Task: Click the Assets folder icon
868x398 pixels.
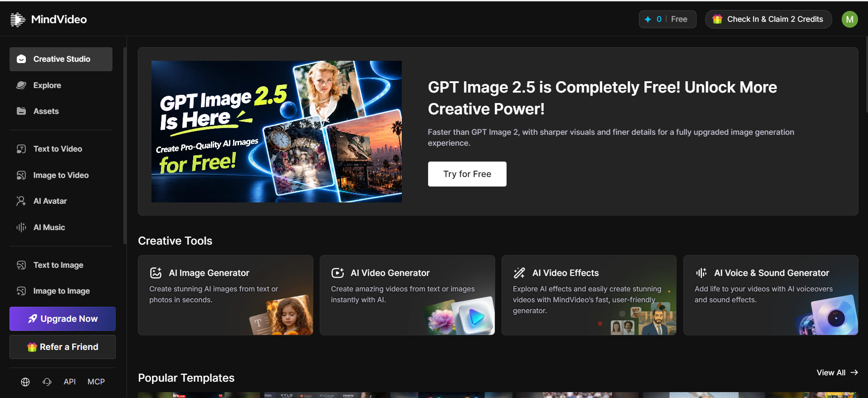Action: pyautogui.click(x=21, y=111)
